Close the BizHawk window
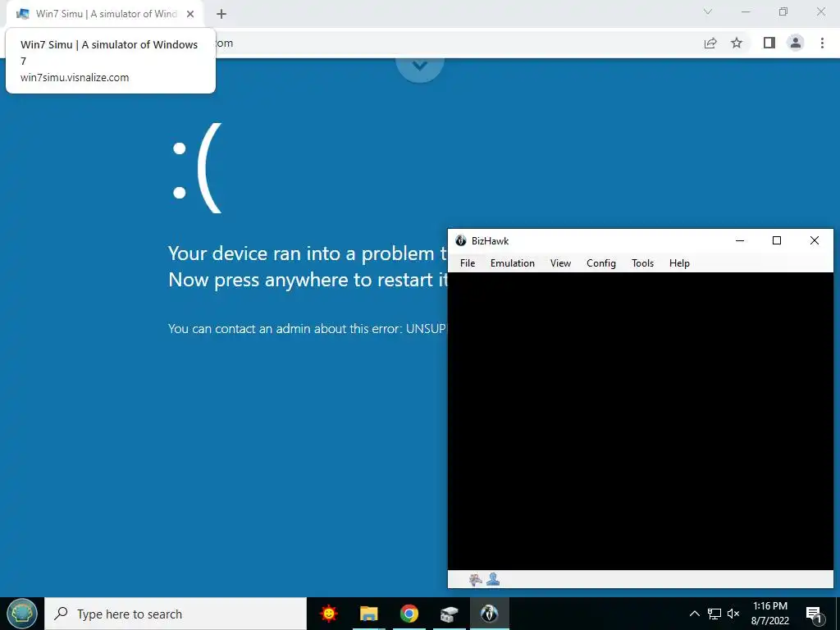 [x=815, y=240]
